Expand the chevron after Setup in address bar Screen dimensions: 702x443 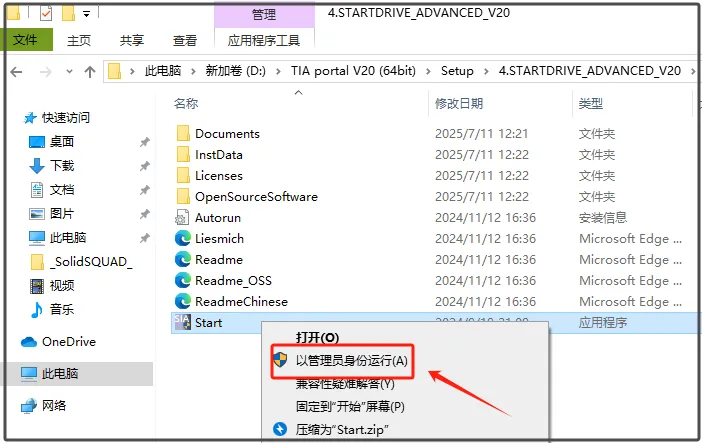click(x=486, y=71)
